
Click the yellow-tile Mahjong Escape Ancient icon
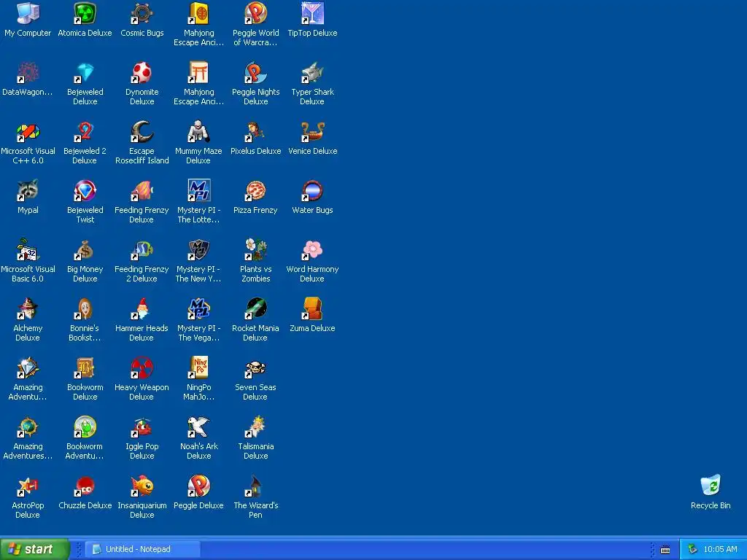[x=198, y=13]
